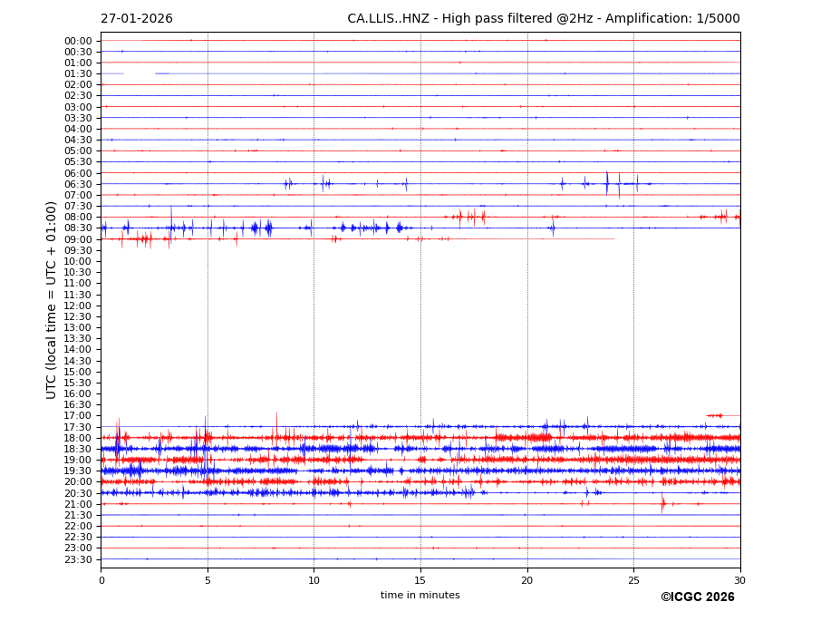The width and height of the screenshot is (840, 631).
Task: Pick the 12:00 time row label
Action: click(x=78, y=306)
